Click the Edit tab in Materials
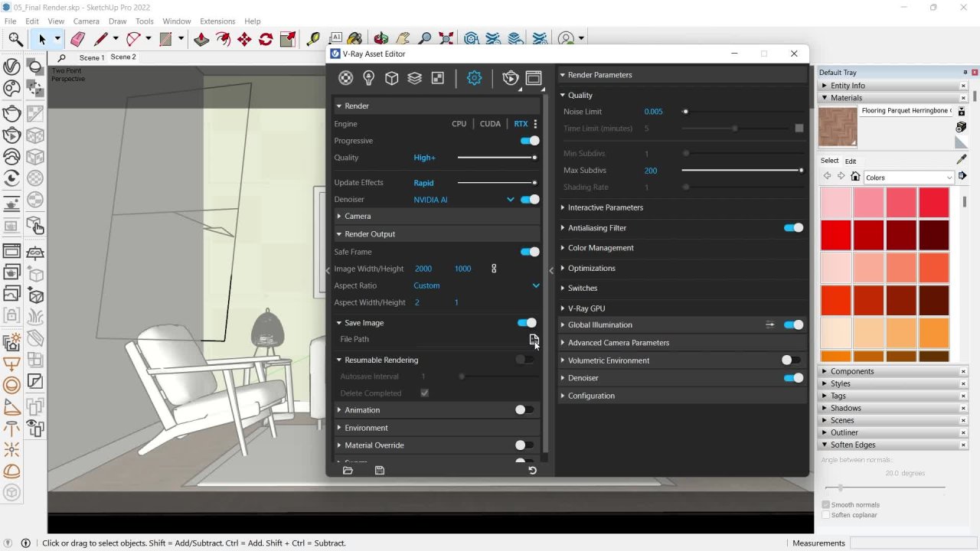This screenshot has width=980, height=551. tap(851, 161)
